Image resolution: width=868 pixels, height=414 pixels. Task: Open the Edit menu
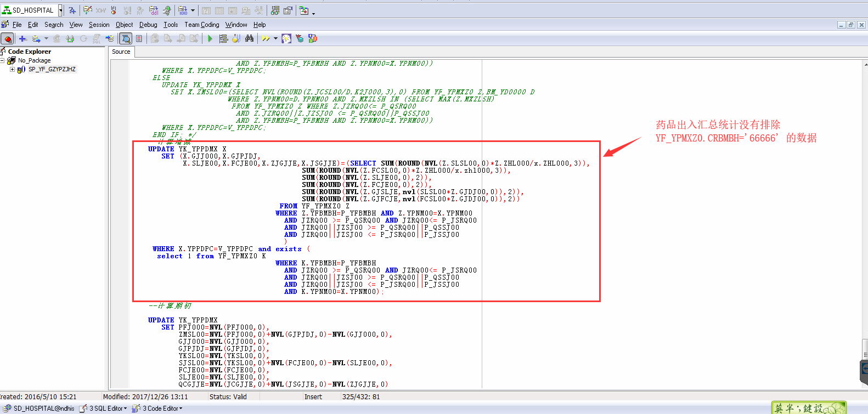33,25
